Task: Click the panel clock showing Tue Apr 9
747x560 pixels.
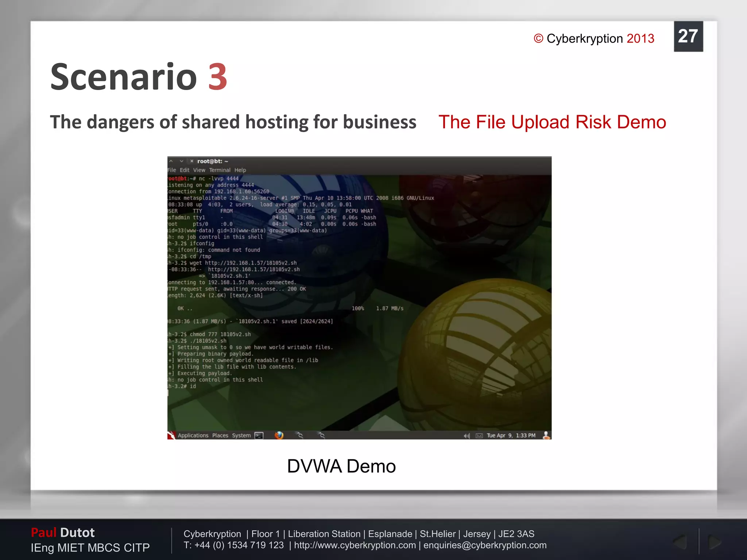Action: pos(511,435)
